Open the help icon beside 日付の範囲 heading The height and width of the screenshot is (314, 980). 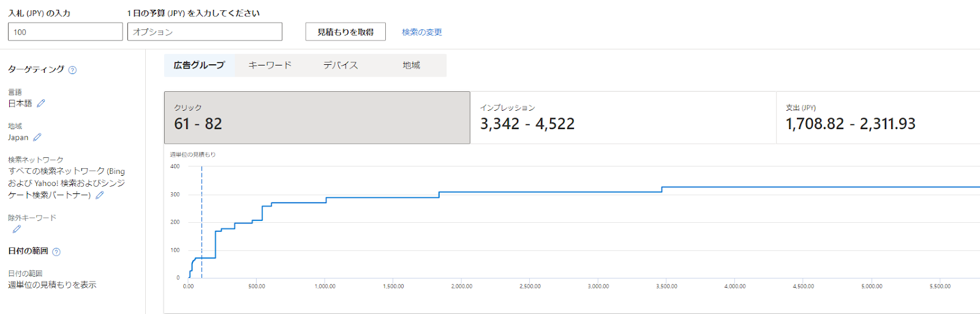tap(56, 252)
